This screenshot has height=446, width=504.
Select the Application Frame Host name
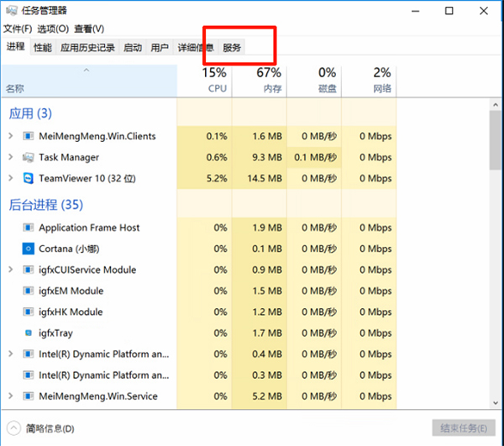pyautogui.click(x=89, y=228)
